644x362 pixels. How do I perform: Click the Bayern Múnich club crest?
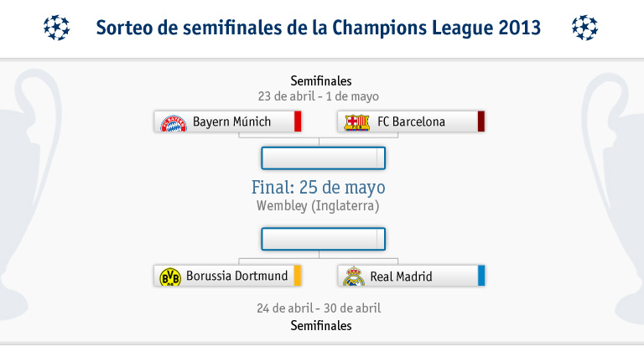coord(172,122)
